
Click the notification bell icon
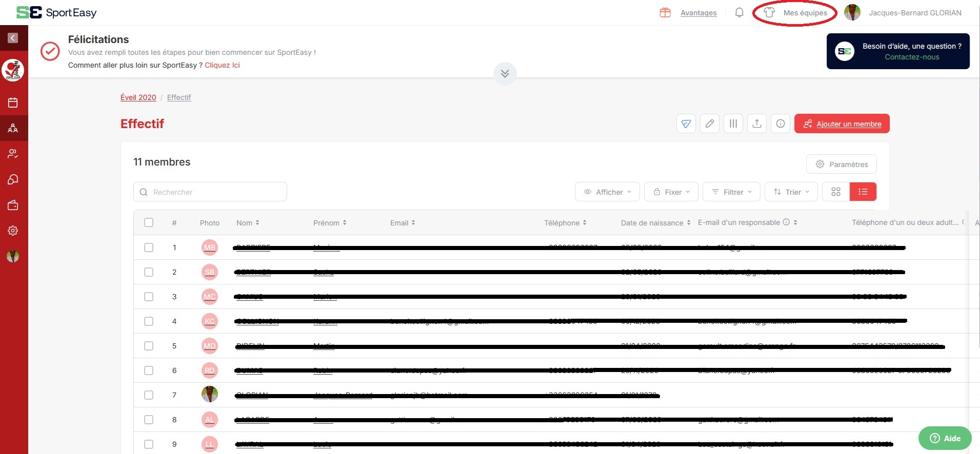739,13
